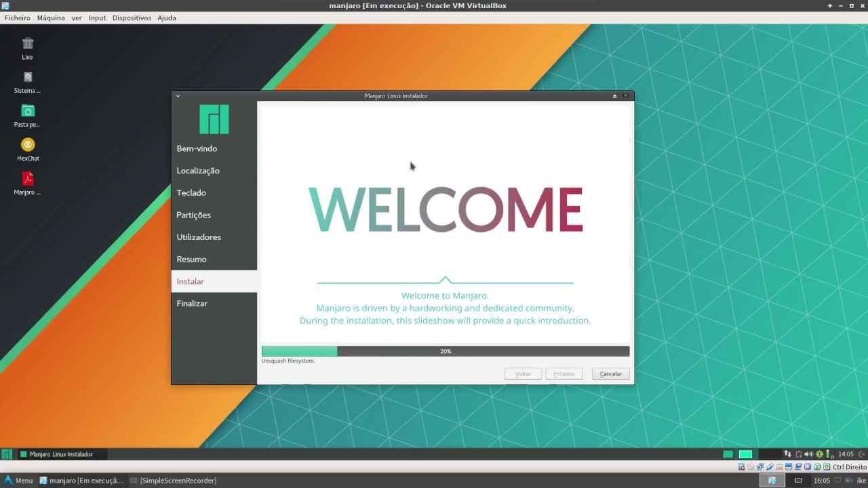Click the Manjaro Linux Instalador taskbar entry
The image size is (868, 488).
pos(61,454)
